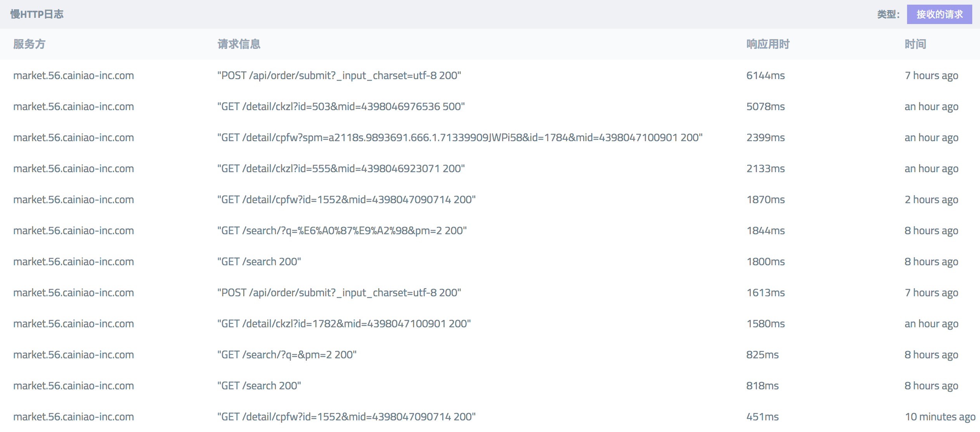The height and width of the screenshot is (432, 980).
Task: Click the GET ckzl?id=1782 request
Action: tap(344, 323)
